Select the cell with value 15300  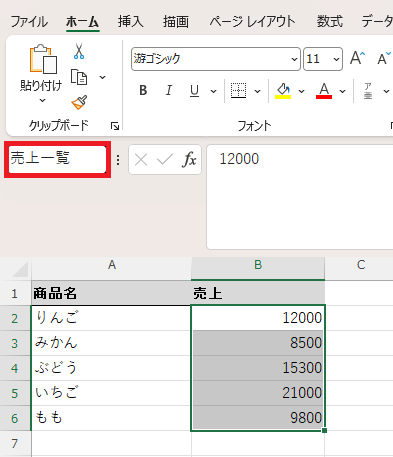[258, 368]
